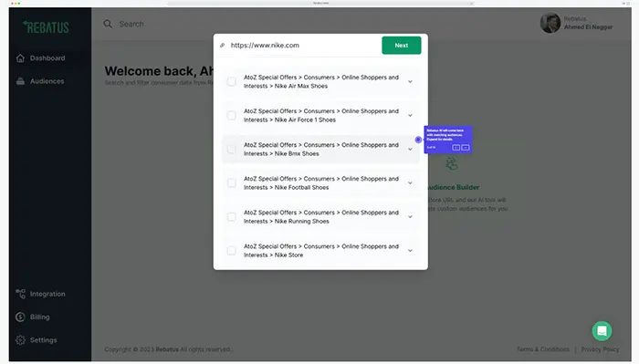Click the Billing dollar icon
This screenshot has width=639, height=364.
[x=20, y=317]
